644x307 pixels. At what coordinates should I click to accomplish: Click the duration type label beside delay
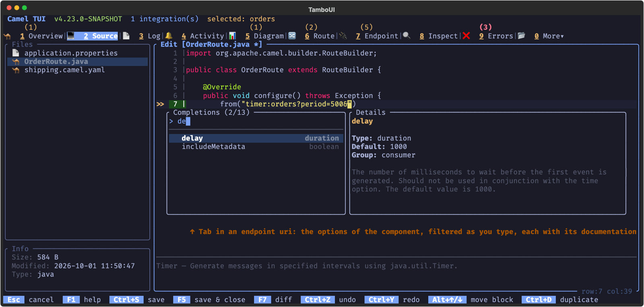pos(322,138)
